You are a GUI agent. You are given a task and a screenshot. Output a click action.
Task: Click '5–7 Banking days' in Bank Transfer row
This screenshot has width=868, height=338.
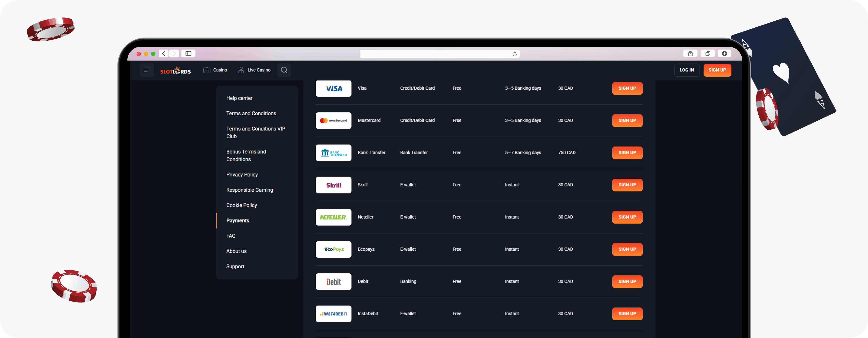tap(523, 153)
